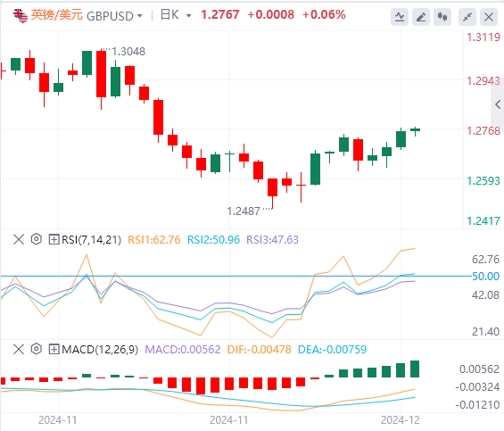Open MACD indicator settings gear
The image size is (504, 431).
tap(37, 349)
